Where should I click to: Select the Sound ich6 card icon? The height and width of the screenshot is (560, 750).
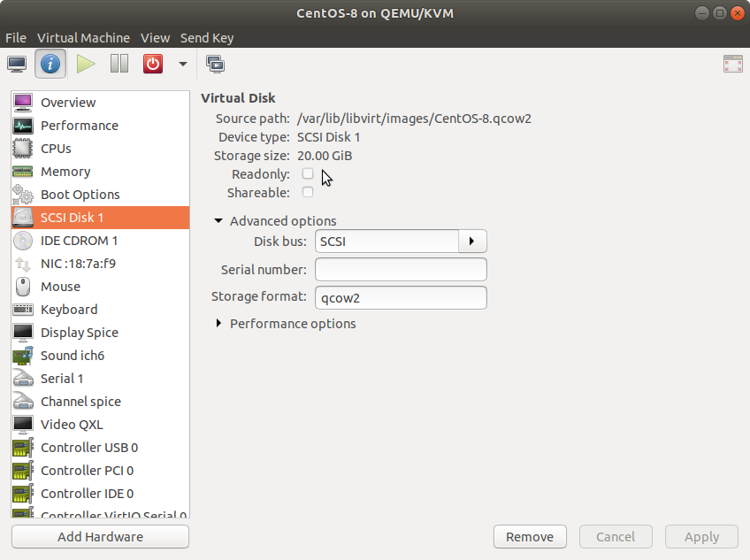(x=22, y=355)
